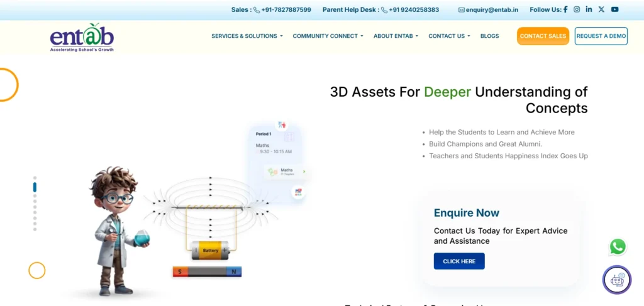This screenshot has width=644, height=306.
Task: Open the YouTube channel icon
Action: tap(614, 9)
